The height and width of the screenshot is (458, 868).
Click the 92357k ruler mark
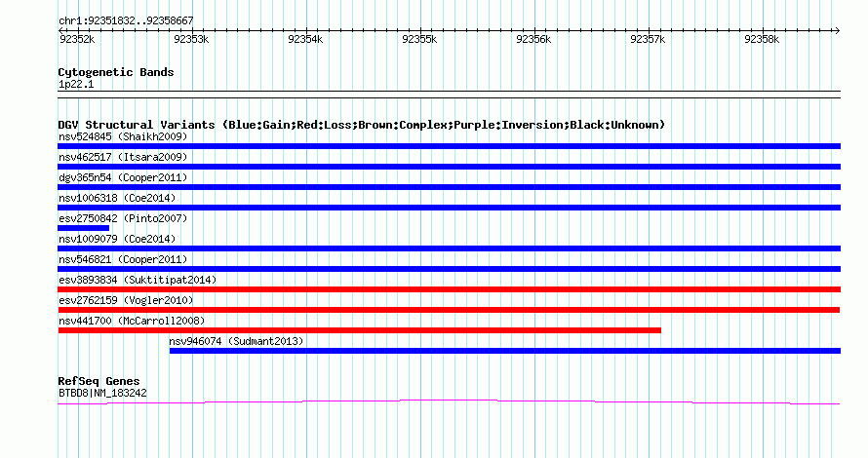(648, 39)
